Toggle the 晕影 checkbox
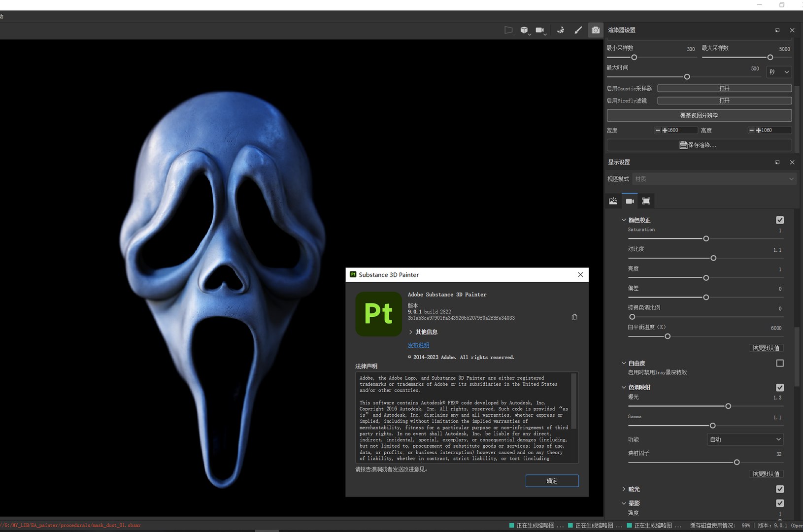 point(780,503)
